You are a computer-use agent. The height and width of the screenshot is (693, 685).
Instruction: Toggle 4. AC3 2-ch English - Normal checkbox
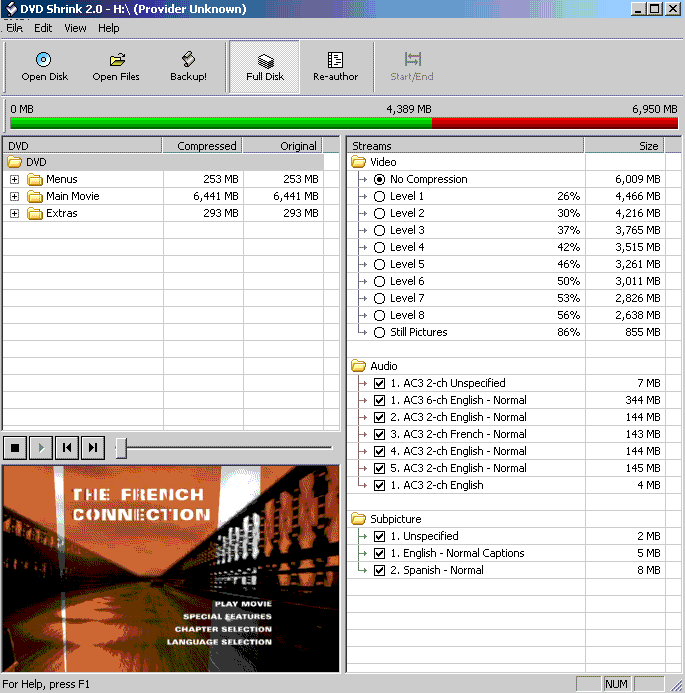click(x=379, y=451)
